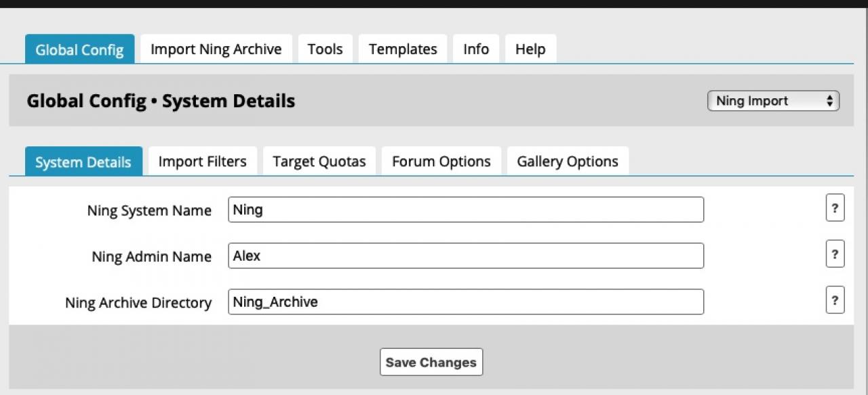This screenshot has width=868, height=395.
Task: Click the Ning System Name field
Action: tap(465, 210)
